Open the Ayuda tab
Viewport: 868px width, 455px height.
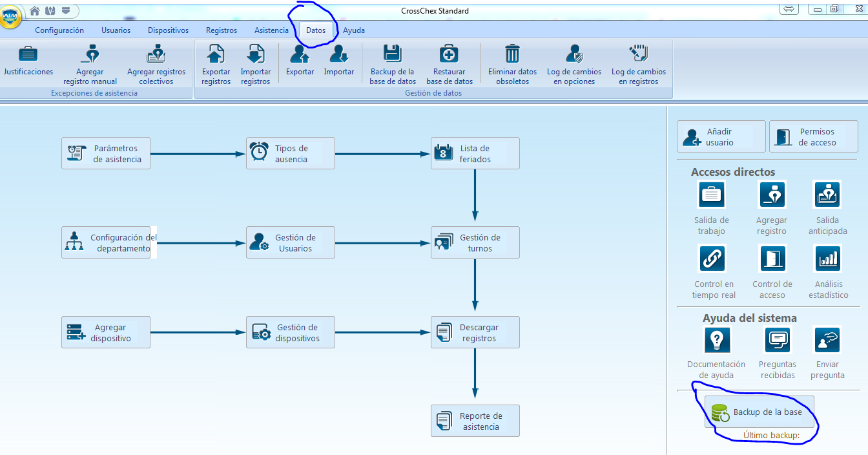pyautogui.click(x=354, y=30)
